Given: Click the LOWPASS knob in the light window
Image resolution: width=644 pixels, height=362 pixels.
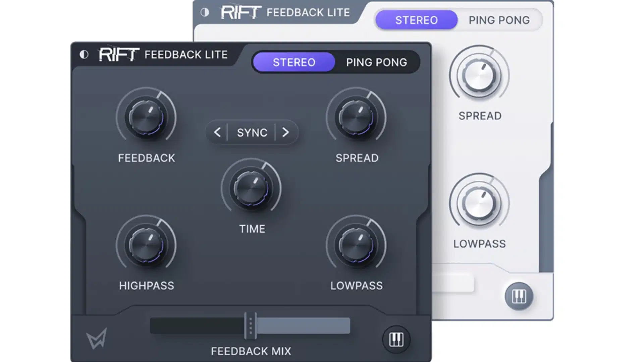Looking at the screenshot, I should click(480, 203).
